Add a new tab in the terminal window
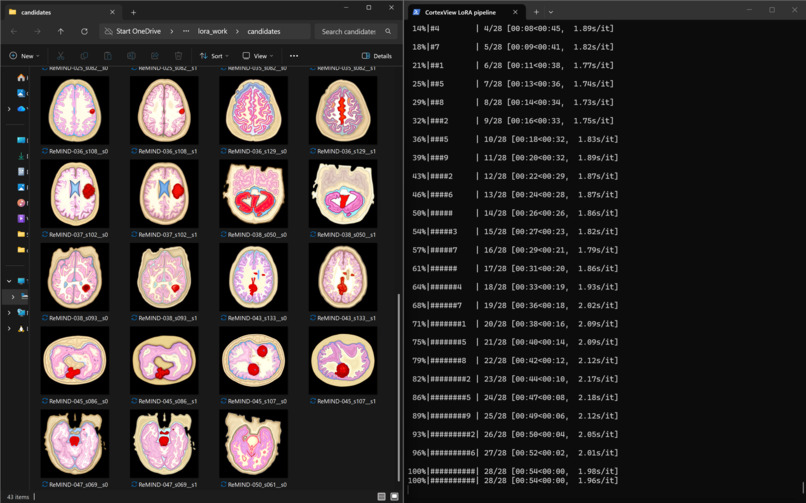Image resolution: width=806 pixels, height=503 pixels. coord(536,12)
